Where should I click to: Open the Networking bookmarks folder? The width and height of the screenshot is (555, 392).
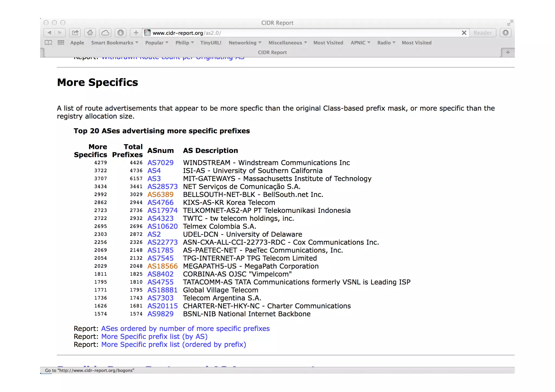pyautogui.click(x=245, y=43)
